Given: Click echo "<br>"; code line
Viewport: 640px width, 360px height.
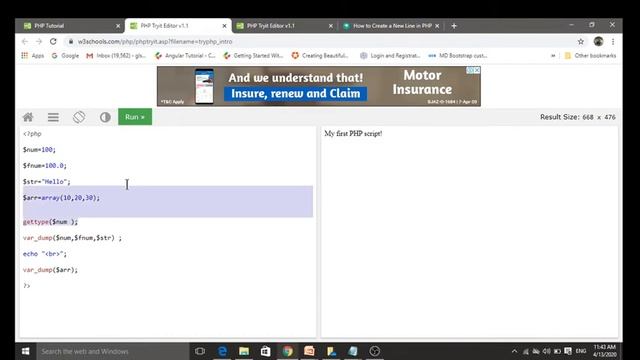Looking at the screenshot, I should [45, 253].
